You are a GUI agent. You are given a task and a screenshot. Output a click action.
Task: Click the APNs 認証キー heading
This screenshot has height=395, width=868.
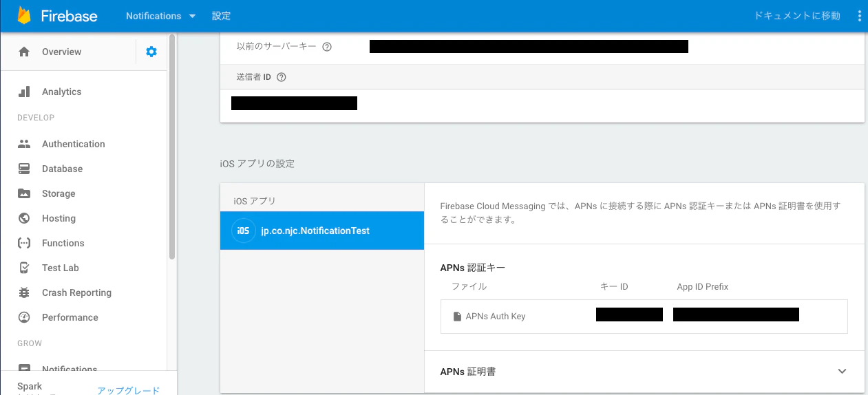(x=473, y=268)
